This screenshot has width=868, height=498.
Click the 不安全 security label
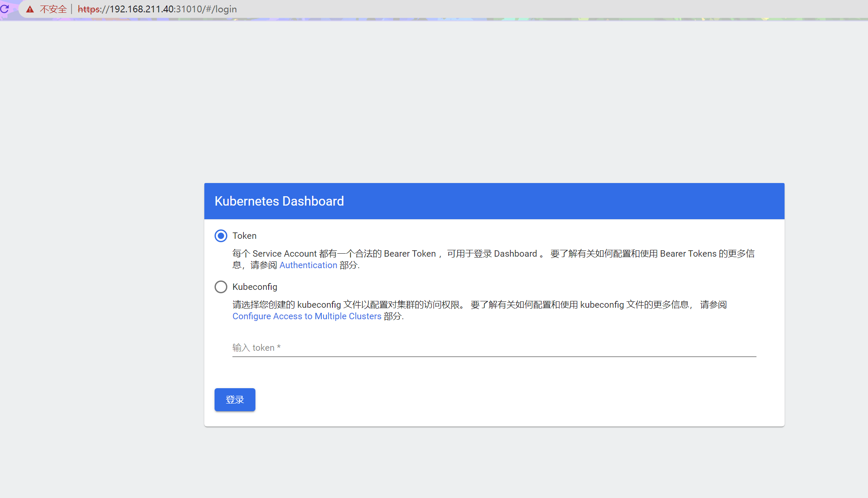click(53, 9)
